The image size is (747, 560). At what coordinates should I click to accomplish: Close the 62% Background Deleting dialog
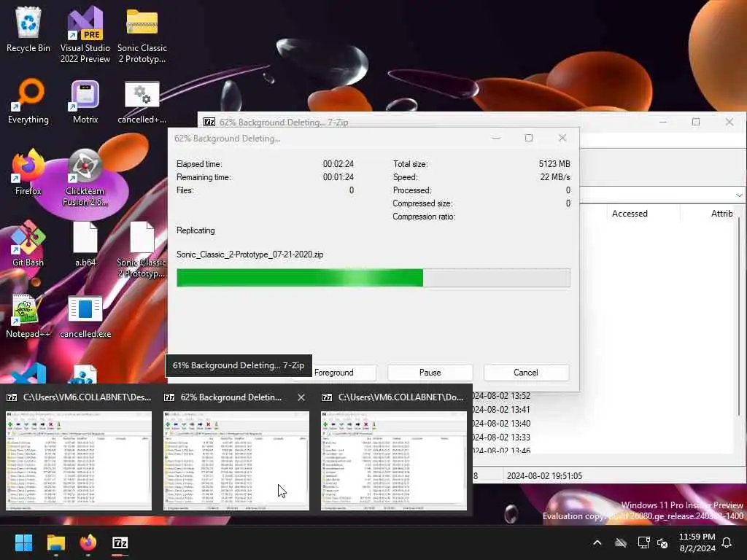pos(562,138)
